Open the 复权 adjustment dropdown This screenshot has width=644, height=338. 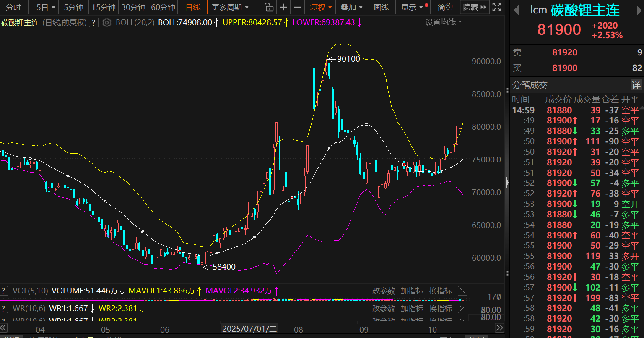click(321, 7)
